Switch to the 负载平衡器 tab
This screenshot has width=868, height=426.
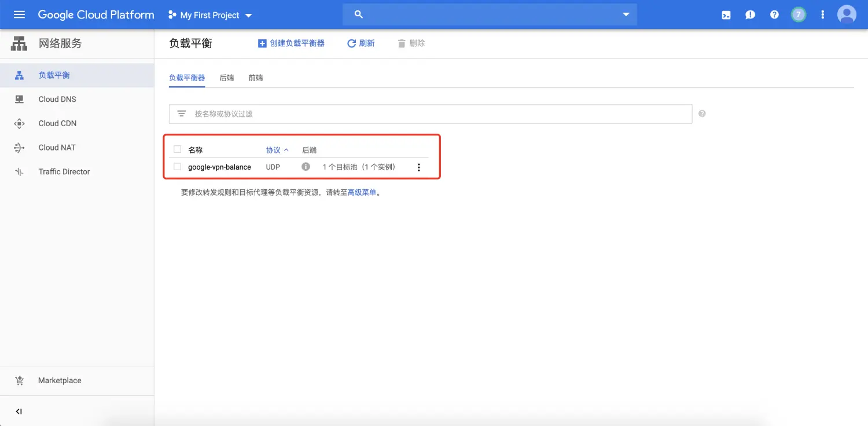click(x=187, y=78)
